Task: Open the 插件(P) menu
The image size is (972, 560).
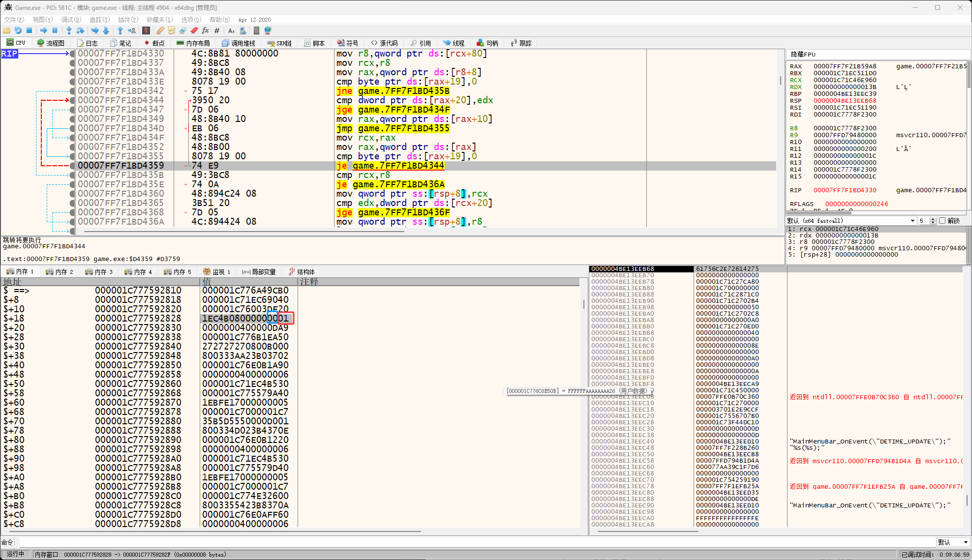Action: [x=128, y=20]
